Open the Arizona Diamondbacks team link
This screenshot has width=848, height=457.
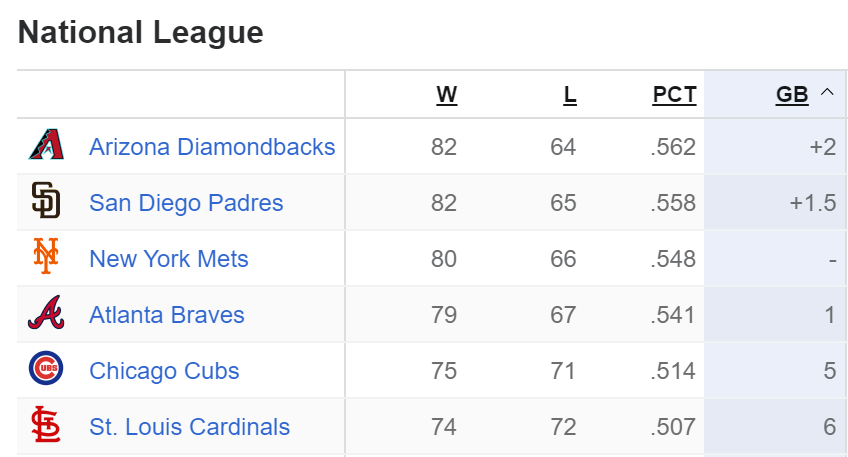(212, 147)
